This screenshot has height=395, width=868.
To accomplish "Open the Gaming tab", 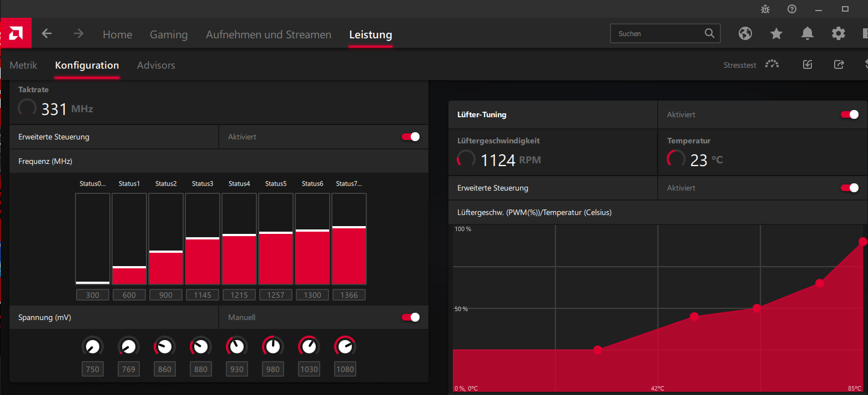I will click(169, 34).
